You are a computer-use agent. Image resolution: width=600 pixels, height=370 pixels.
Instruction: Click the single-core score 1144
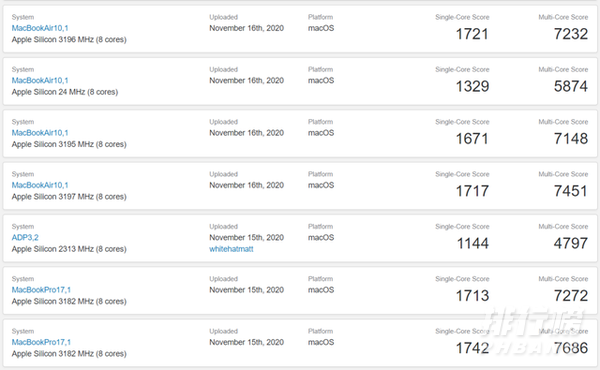(x=473, y=244)
